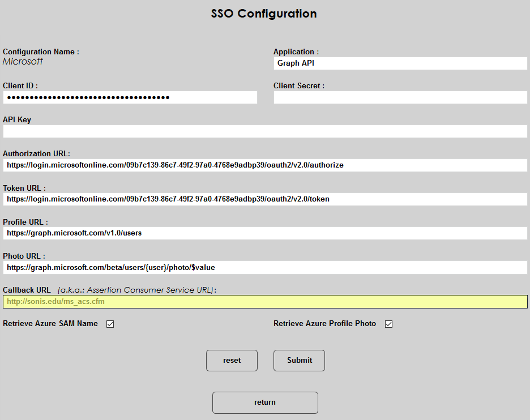This screenshot has width=530, height=420.
Task: Toggle the Retrieve Azure Profile Photo checkbox
Action: pyautogui.click(x=388, y=324)
